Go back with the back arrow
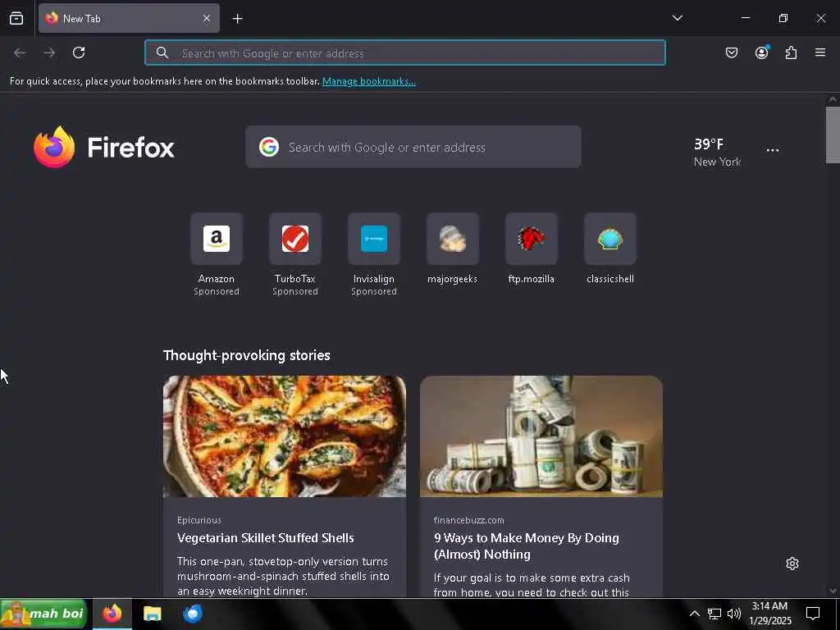Viewport: 840px width, 630px height. pos(20,52)
